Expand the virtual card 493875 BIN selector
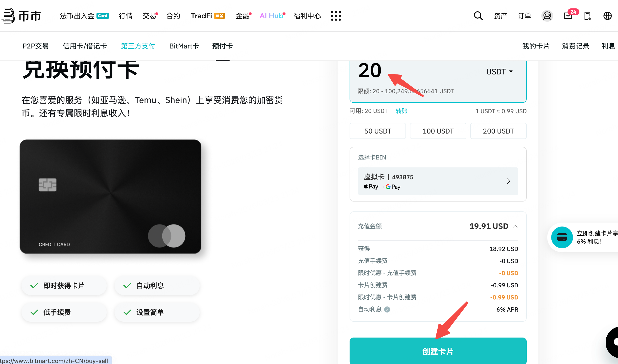 [438, 181]
